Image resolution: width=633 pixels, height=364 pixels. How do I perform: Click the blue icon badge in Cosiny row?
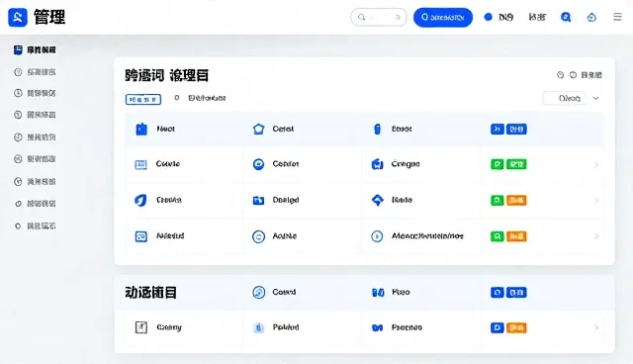coord(497,327)
